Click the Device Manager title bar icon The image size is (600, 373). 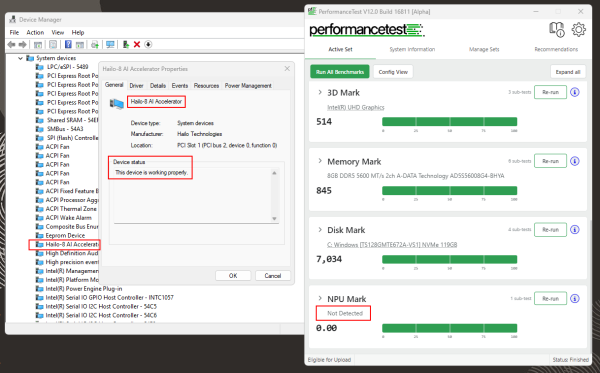(x=13, y=20)
